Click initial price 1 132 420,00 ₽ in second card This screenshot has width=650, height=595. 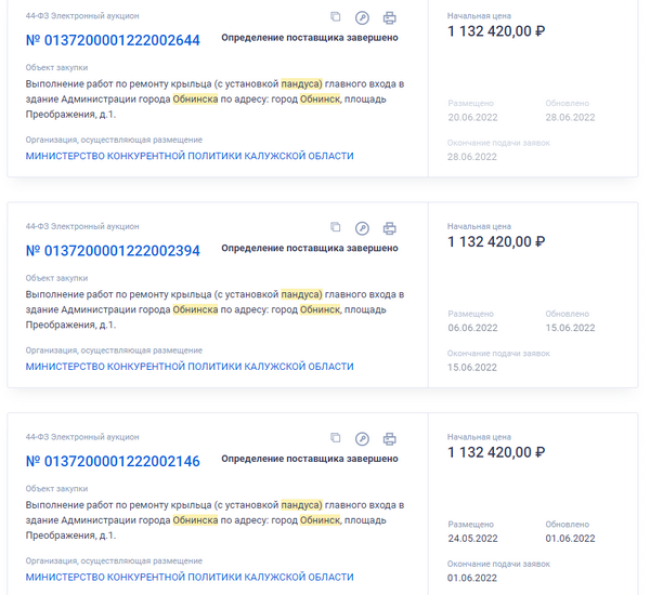(496, 242)
